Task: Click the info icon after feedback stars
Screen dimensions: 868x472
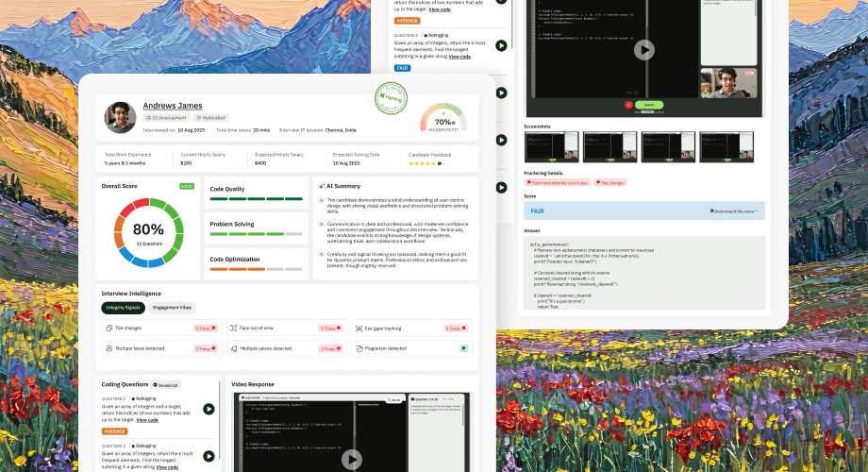Action: 440,163
